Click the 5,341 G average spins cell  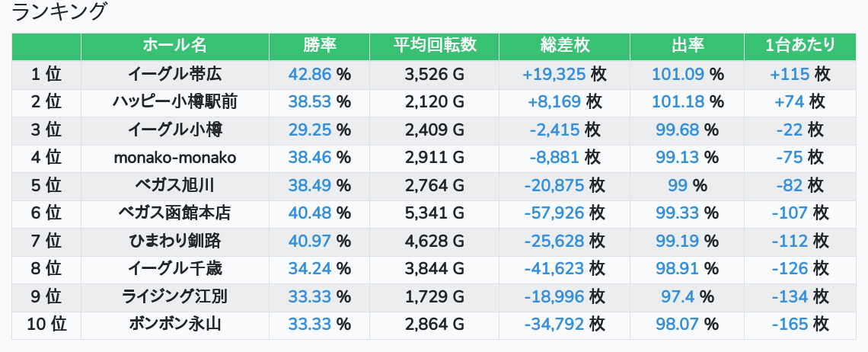pyautogui.click(x=435, y=213)
